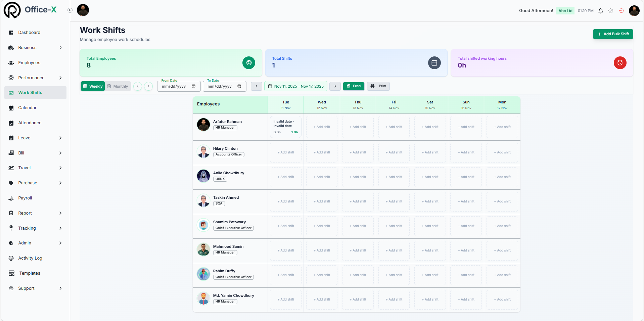Collapse the sidebar with the arrow toggle

(x=70, y=10)
